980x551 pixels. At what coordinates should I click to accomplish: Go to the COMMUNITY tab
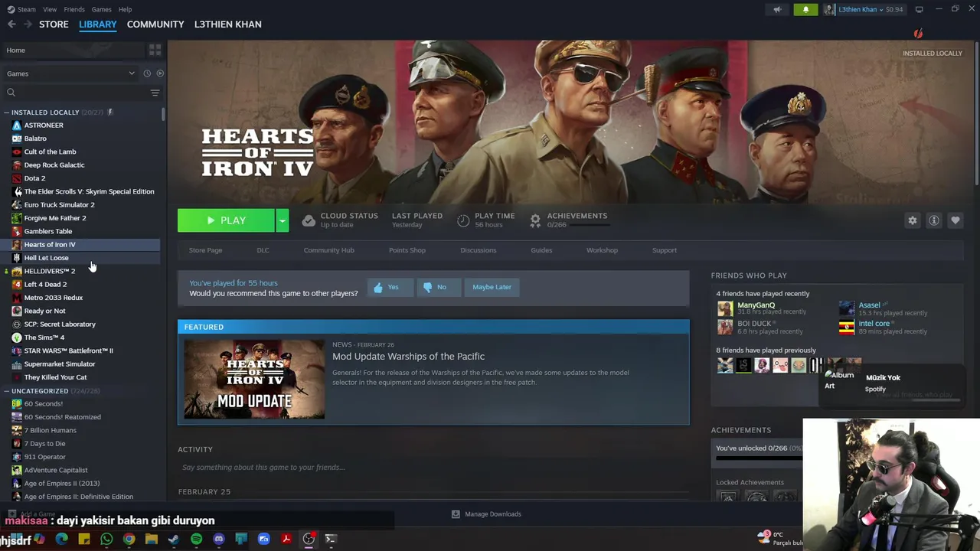click(x=155, y=24)
